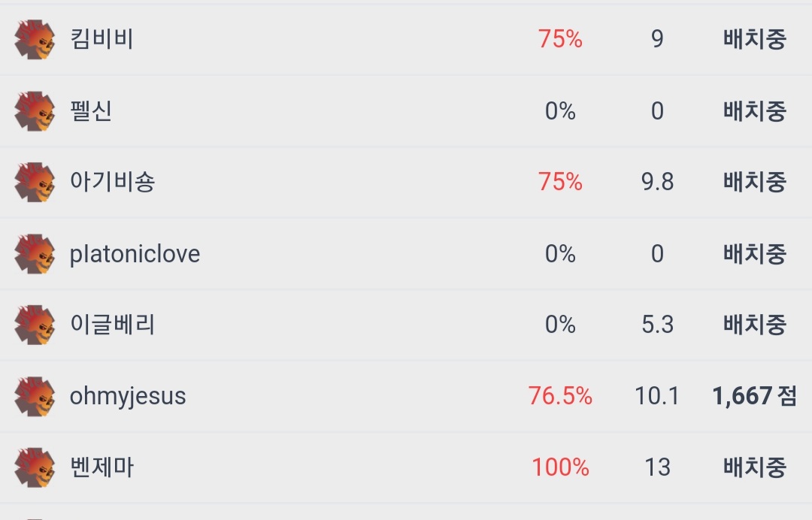The width and height of the screenshot is (812, 520).
Task: Click 벤제마's 100% win rate
Action: point(560,467)
